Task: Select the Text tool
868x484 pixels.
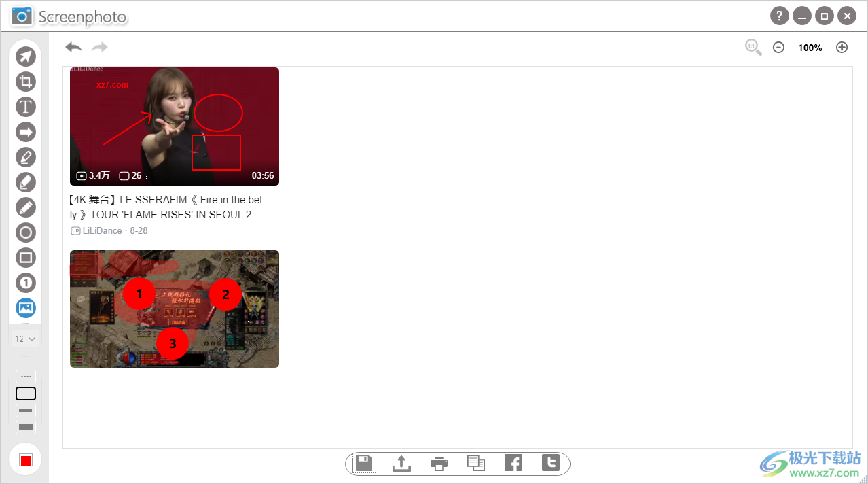Action: (25, 107)
